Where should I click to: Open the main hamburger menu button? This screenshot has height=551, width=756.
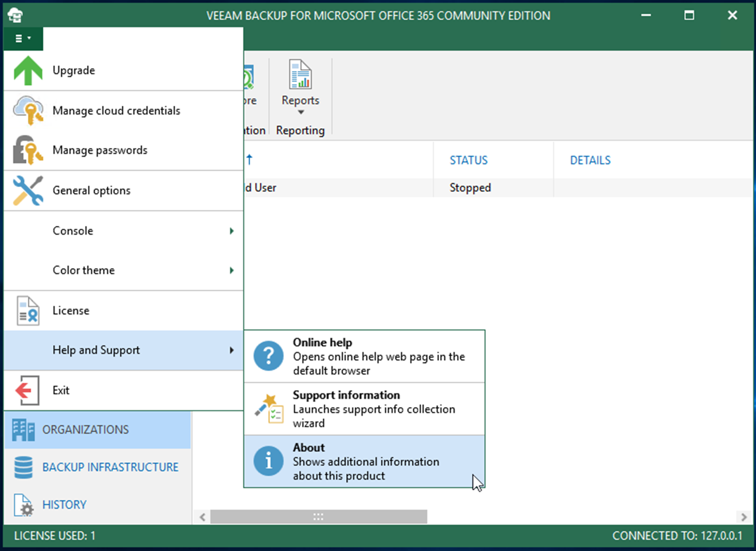23,38
